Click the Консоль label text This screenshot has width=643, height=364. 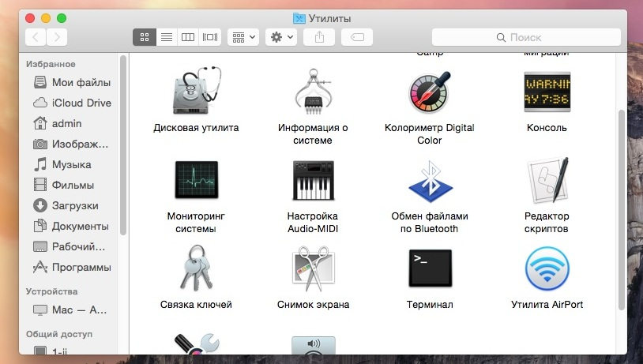[x=547, y=128]
